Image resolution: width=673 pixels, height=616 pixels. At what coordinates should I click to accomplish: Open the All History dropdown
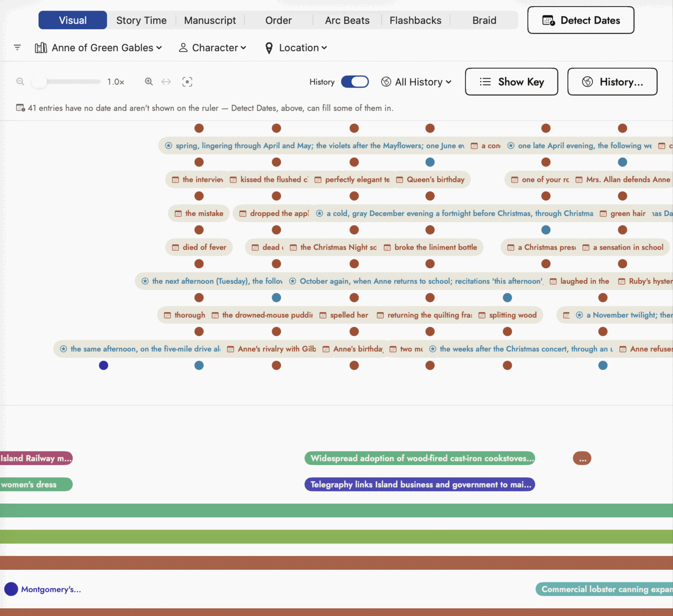tap(416, 82)
